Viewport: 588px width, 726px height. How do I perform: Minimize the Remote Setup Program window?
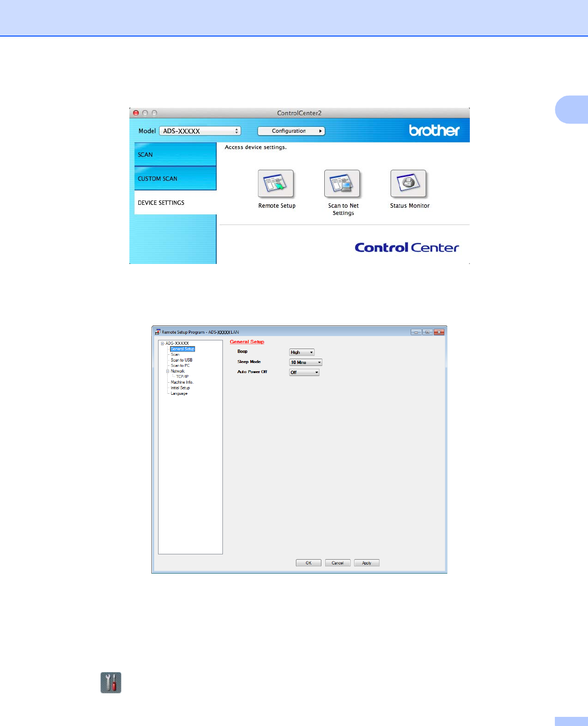click(x=416, y=332)
